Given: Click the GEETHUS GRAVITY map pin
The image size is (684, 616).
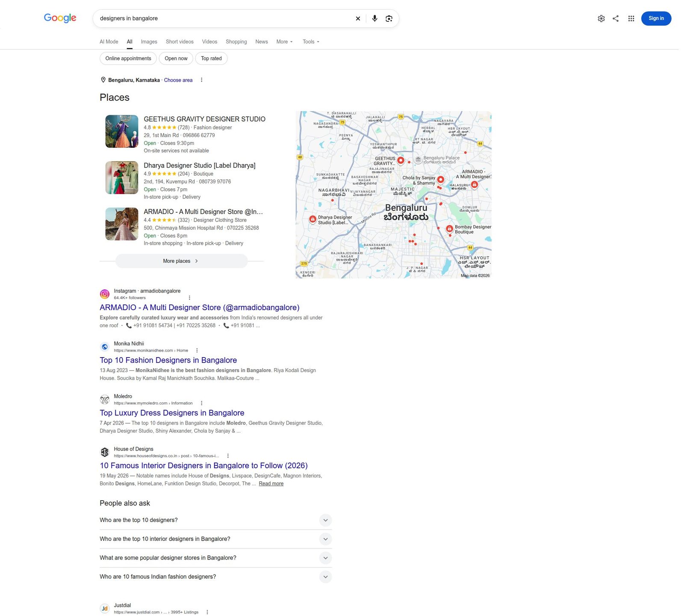Looking at the screenshot, I should (x=401, y=160).
